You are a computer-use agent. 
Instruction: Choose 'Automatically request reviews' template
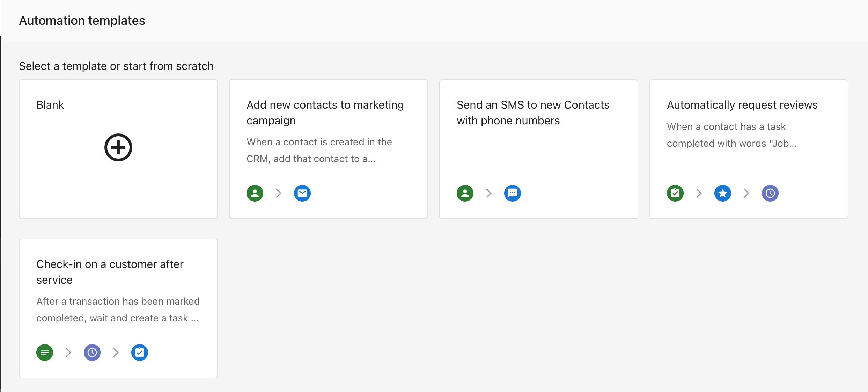742,105
